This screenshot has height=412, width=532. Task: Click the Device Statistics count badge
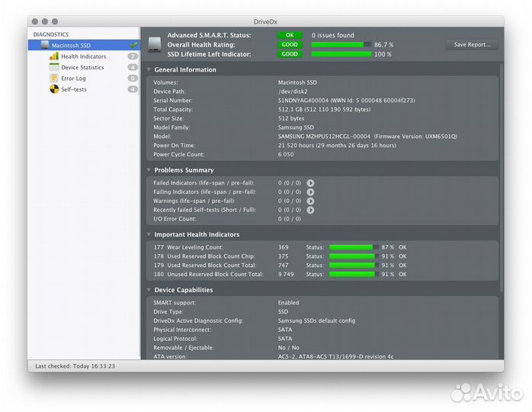[x=133, y=67]
